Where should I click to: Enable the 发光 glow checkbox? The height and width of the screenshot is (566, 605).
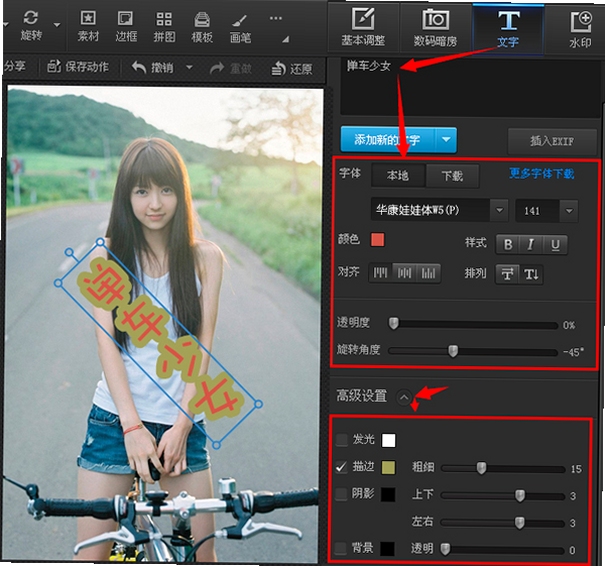click(x=341, y=439)
